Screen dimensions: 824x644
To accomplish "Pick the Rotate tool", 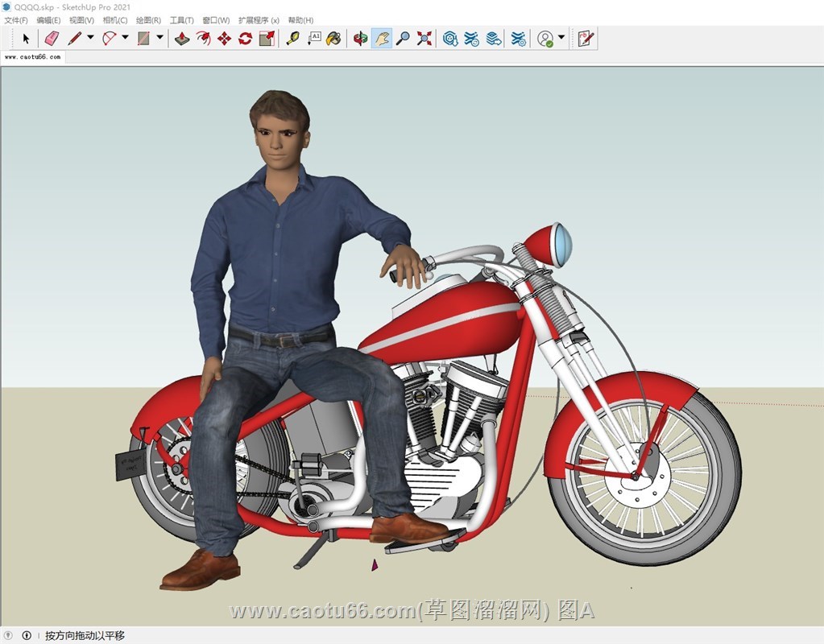I will pos(246,39).
